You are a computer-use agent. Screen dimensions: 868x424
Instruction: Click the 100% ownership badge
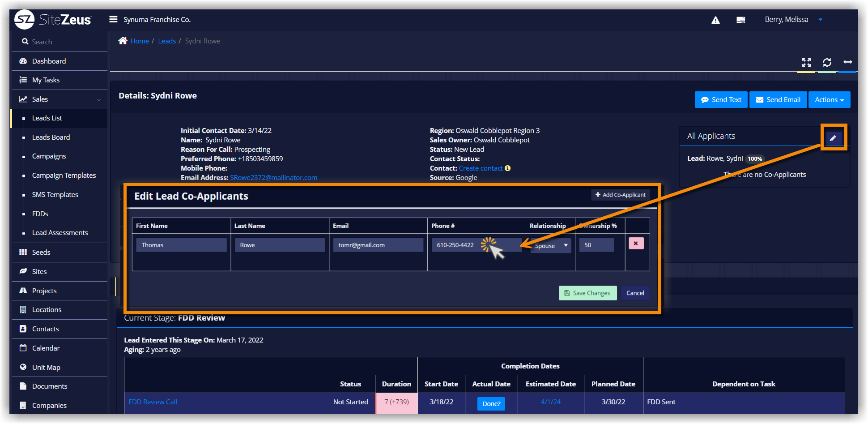click(755, 159)
